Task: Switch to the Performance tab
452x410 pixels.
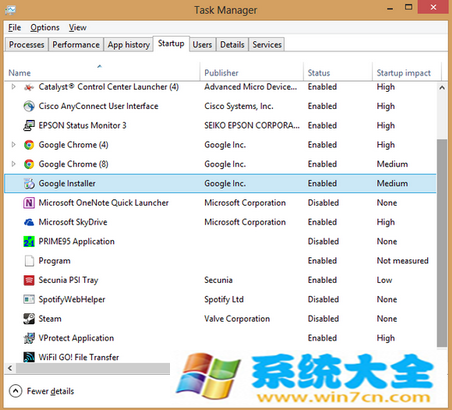Action: 76,45
